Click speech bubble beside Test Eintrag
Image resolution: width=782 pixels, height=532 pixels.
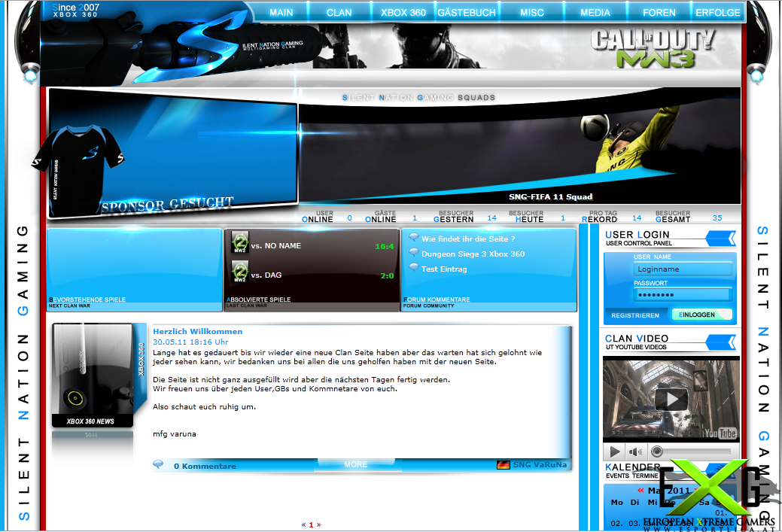click(x=413, y=268)
